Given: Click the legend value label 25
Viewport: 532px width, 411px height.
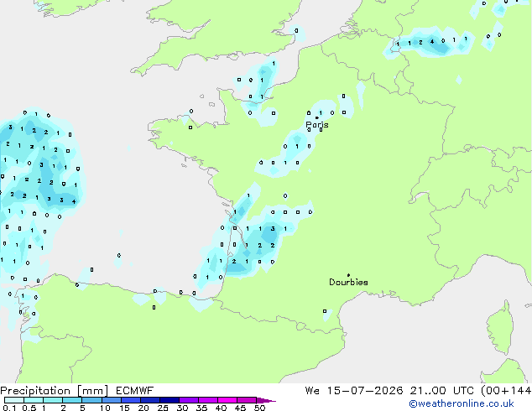Looking at the screenshot, I should (x=163, y=408).
